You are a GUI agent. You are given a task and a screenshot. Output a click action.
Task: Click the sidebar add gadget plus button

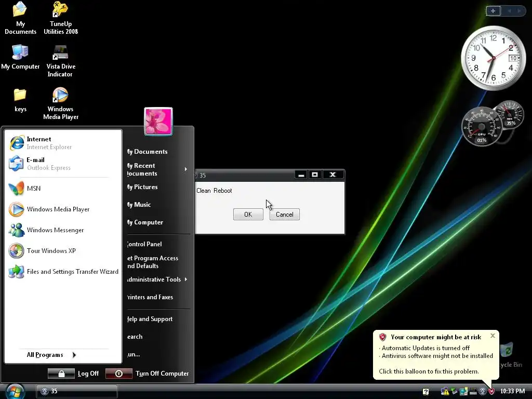[493, 11]
